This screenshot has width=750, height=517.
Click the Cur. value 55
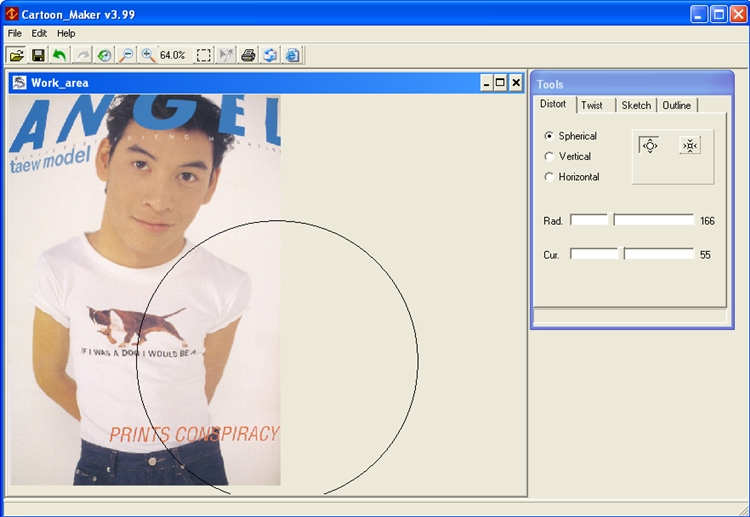coord(705,255)
